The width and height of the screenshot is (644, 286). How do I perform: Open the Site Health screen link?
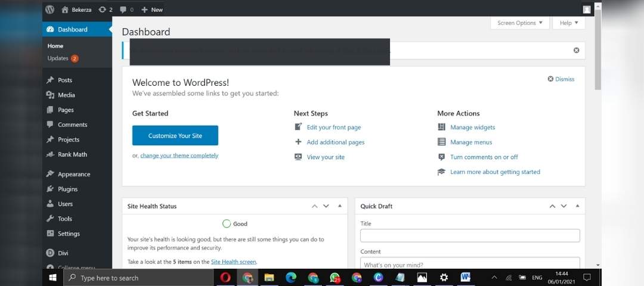point(233,262)
